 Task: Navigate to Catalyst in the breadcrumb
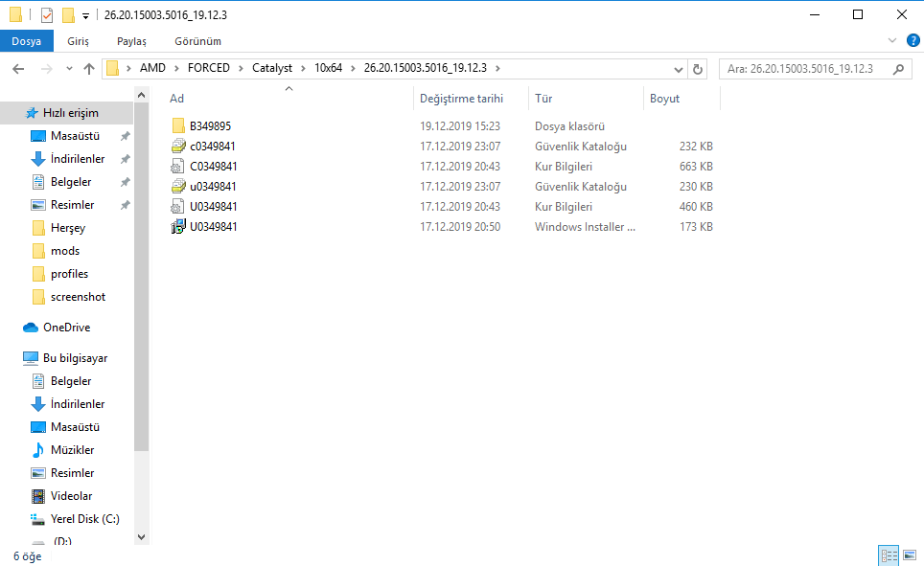[272, 68]
